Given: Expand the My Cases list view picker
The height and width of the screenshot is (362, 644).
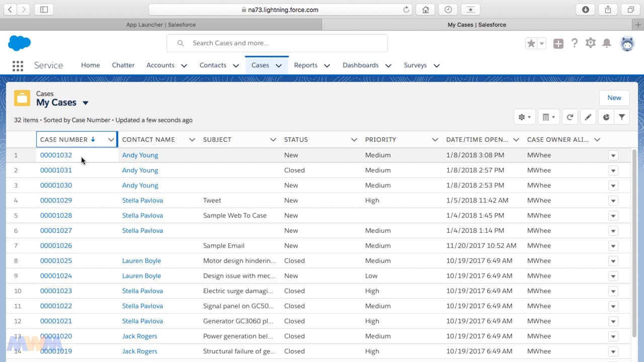Looking at the screenshot, I should tap(86, 103).
